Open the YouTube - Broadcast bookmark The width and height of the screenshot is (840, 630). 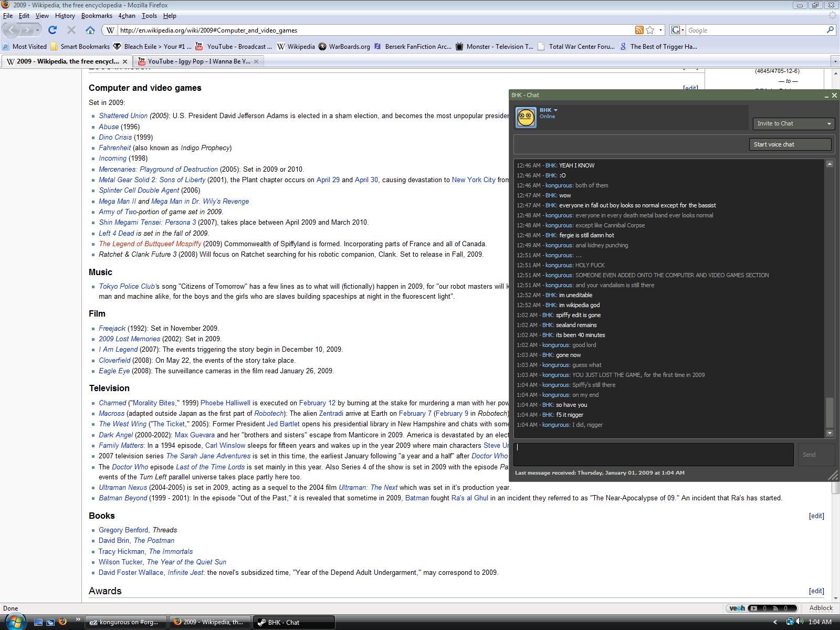pos(234,46)
